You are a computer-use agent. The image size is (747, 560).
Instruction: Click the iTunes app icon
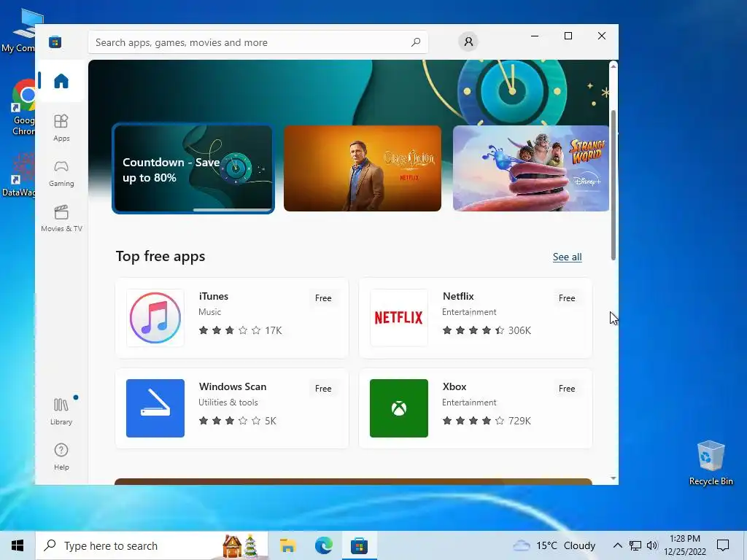tap(155, 318)
